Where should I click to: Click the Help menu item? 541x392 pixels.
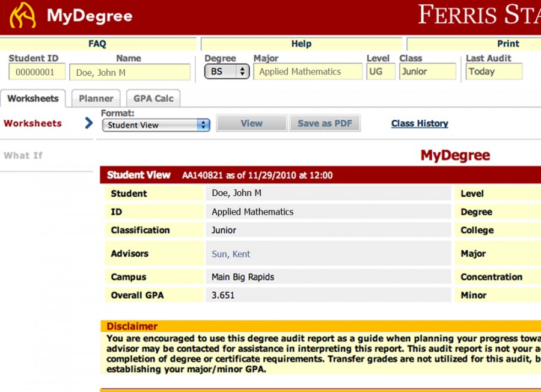coord(301,44)
